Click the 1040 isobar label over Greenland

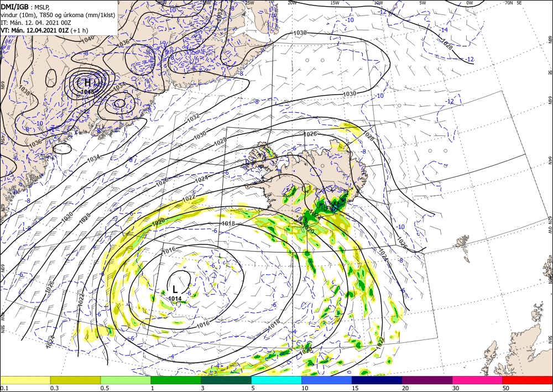(88, 39)
